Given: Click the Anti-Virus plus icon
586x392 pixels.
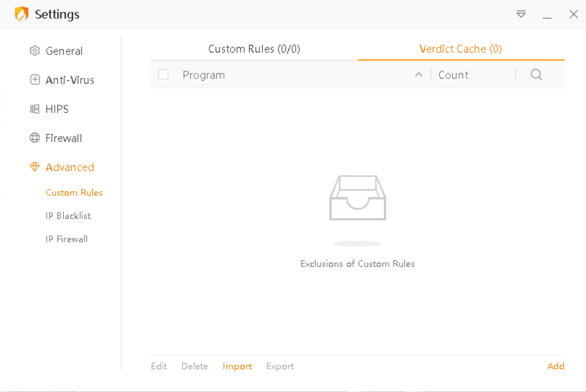Looking at the screenshot, I should [34, 80].
